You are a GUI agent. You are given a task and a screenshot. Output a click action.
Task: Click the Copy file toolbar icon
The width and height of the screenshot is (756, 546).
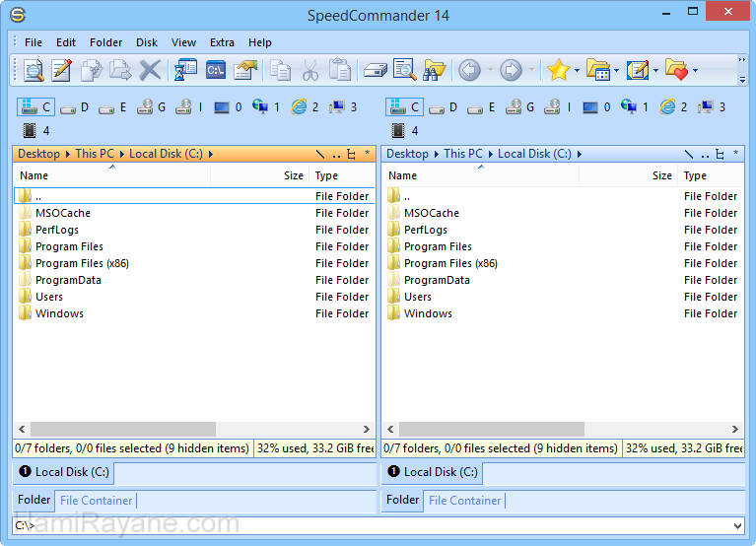click(x=91, y=70)
